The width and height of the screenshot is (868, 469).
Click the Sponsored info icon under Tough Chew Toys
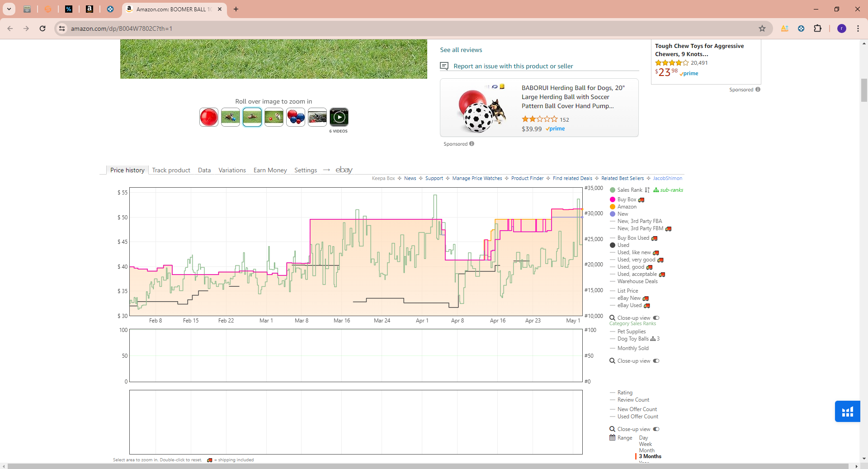[x=758, y=90]
